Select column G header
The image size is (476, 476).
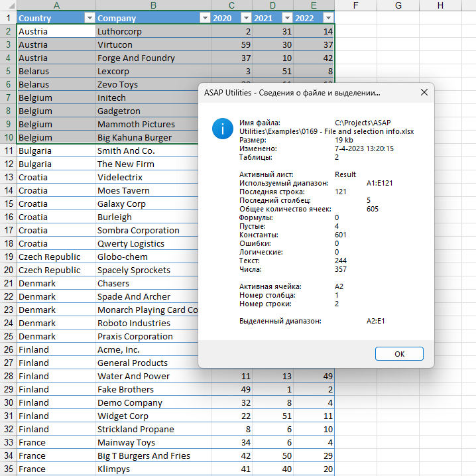[398, 5]
